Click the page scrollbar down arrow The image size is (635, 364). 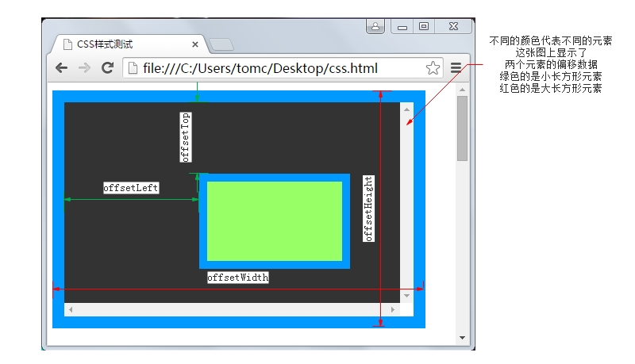point(462,338)
